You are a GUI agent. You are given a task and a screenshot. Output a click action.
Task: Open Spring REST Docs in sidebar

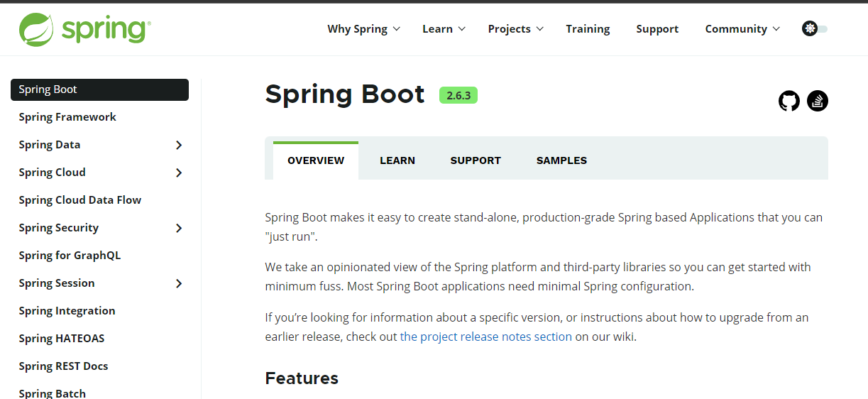coord(63,366)
